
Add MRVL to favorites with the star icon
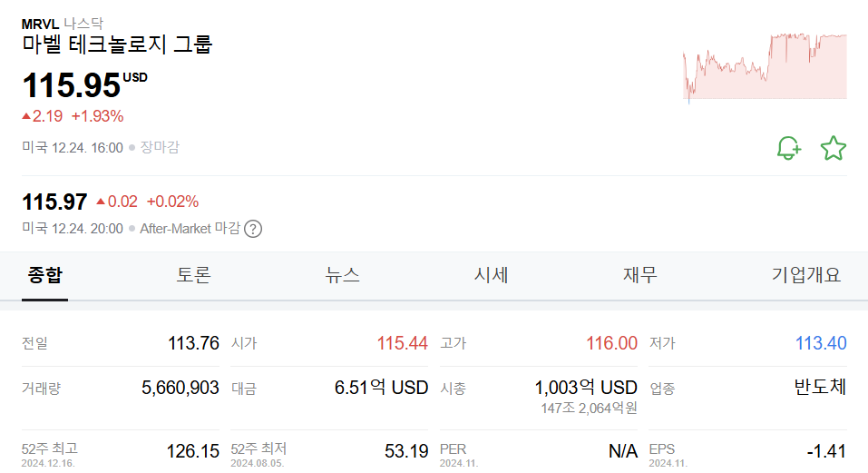[x=834, y=148]
